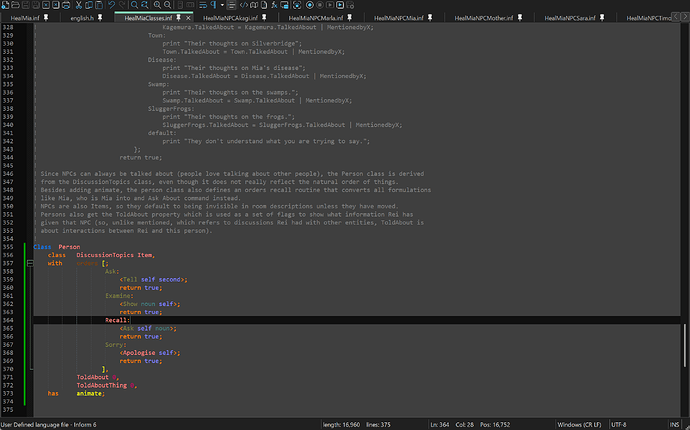Open the Document Map panel icon
The image size is (690, 430).
pos(254,5)
